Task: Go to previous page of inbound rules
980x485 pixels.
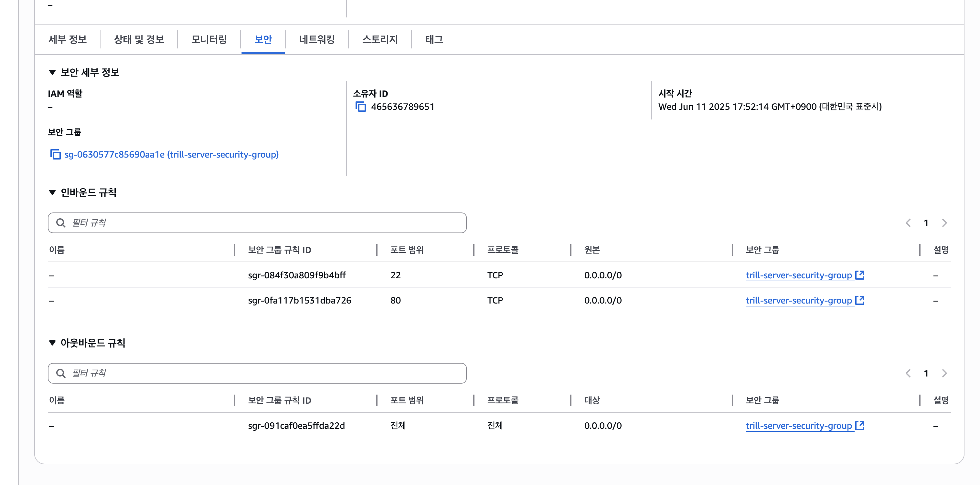Action: [x=908, y=223]
